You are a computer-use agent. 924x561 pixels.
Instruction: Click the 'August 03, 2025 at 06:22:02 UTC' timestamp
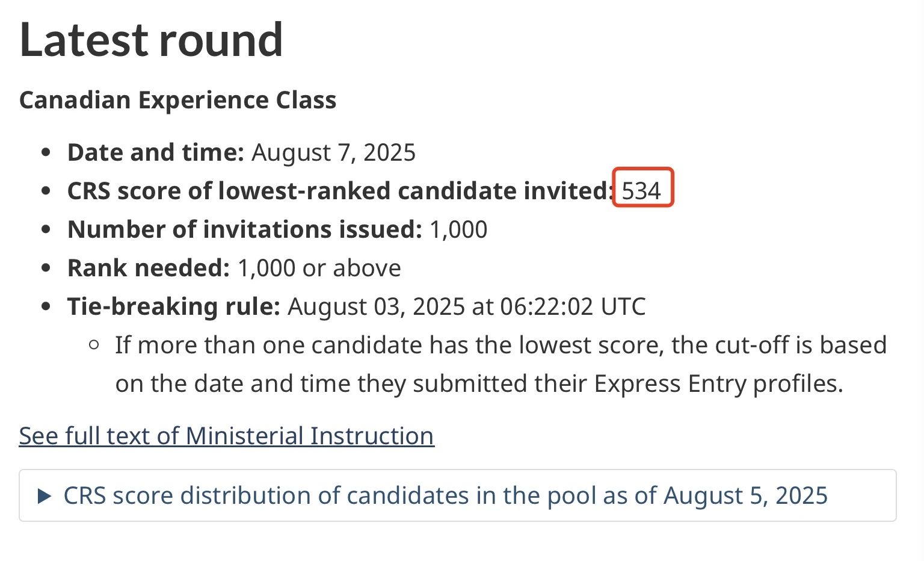tap(467, 306)
